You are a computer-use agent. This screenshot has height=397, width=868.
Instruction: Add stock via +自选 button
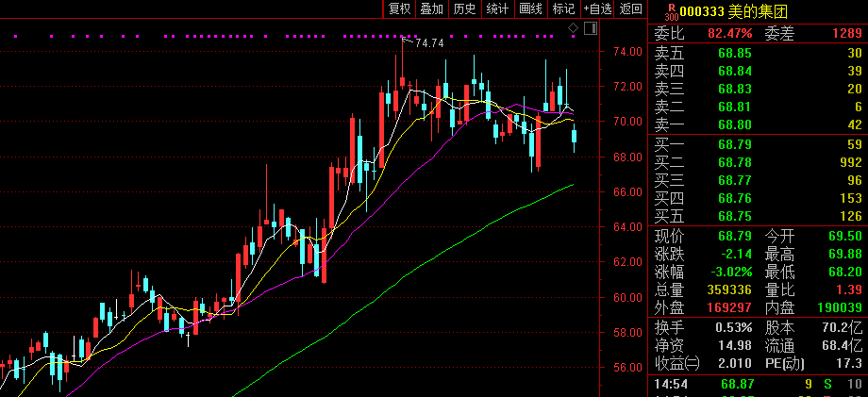click(x=598, y=8)
